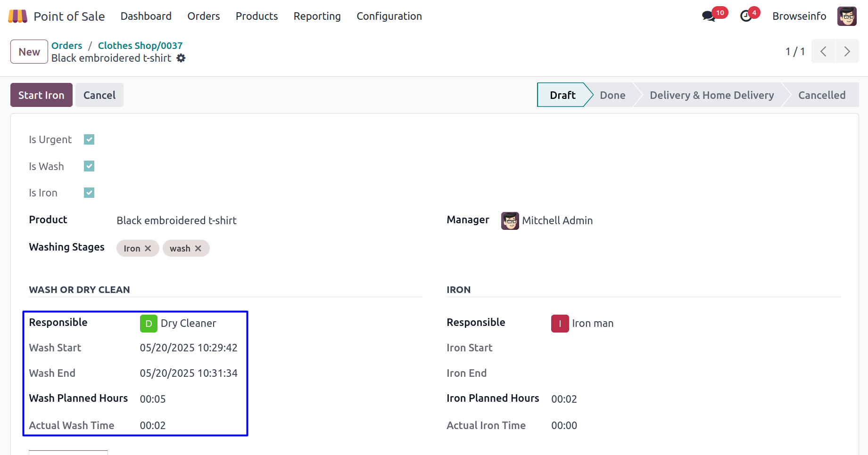
Task: Select the Done status stage
Action: pos(612,95)
